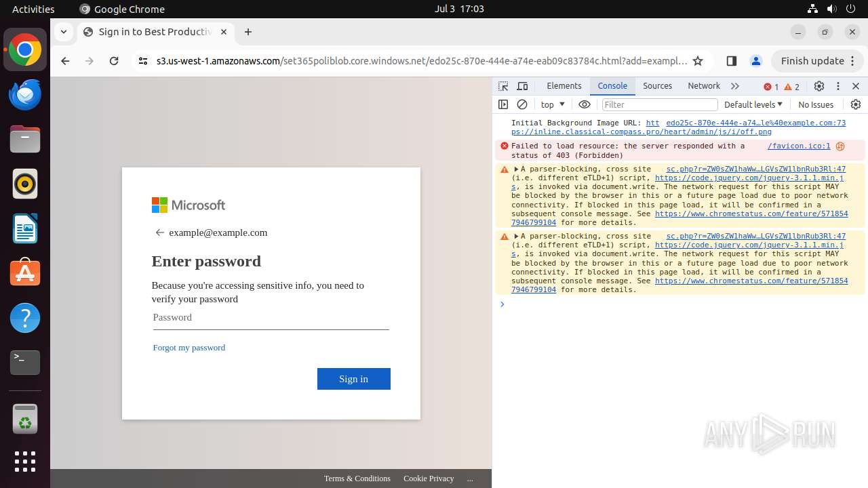Toggle the device toolbar in DevTools
868x488 pixels.
[x=522, y=86]
